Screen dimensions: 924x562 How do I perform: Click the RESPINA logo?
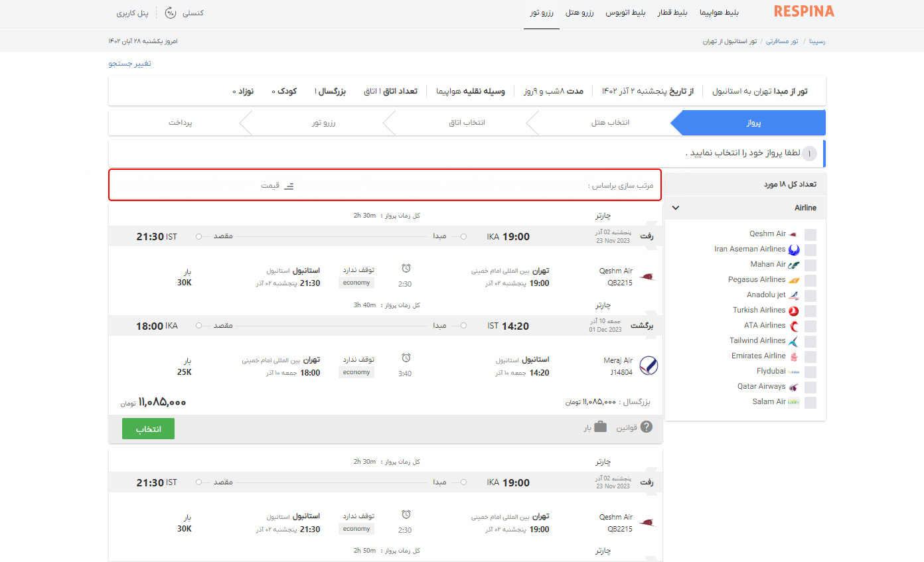pos(804,12)
